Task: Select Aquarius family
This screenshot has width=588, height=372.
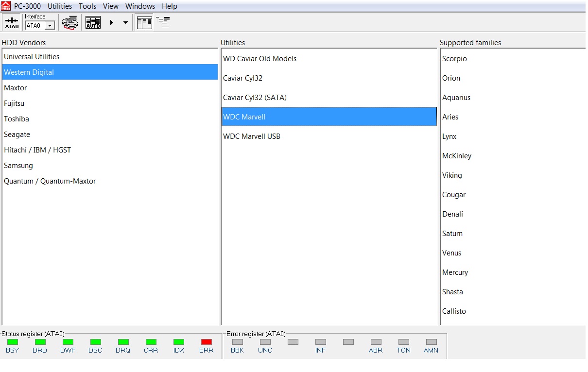Action: [513, 98]
